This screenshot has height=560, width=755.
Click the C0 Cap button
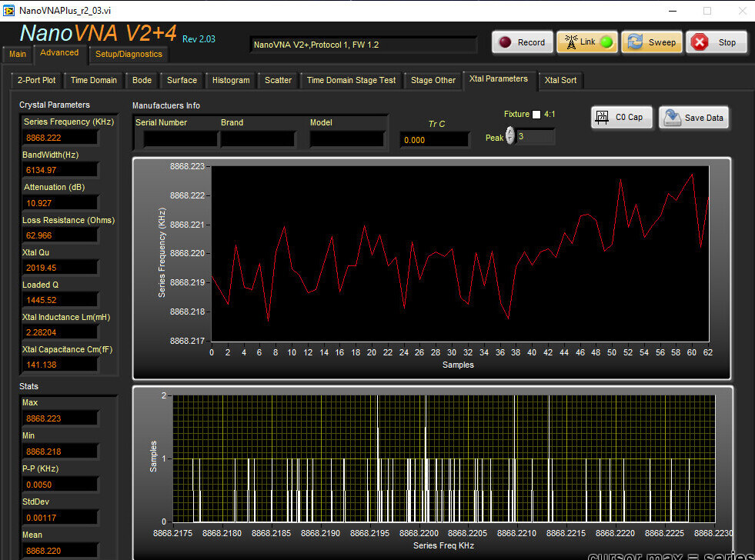click(622, 118)
